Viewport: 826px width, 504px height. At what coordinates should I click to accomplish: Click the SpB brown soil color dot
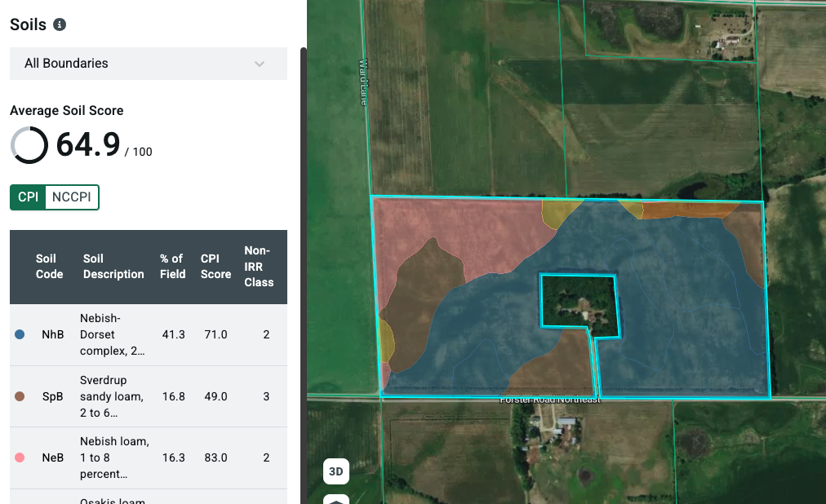point(20,396)
